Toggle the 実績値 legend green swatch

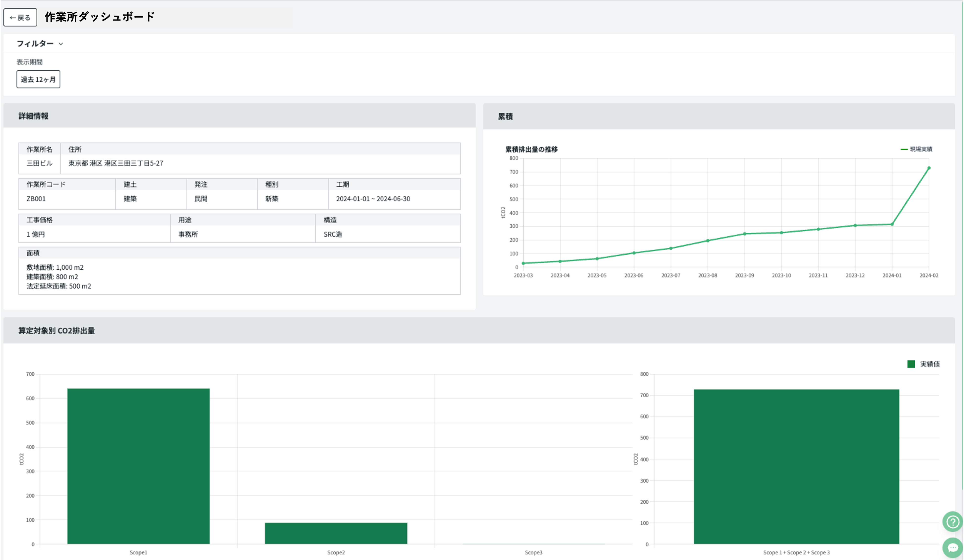click(911, 364)
